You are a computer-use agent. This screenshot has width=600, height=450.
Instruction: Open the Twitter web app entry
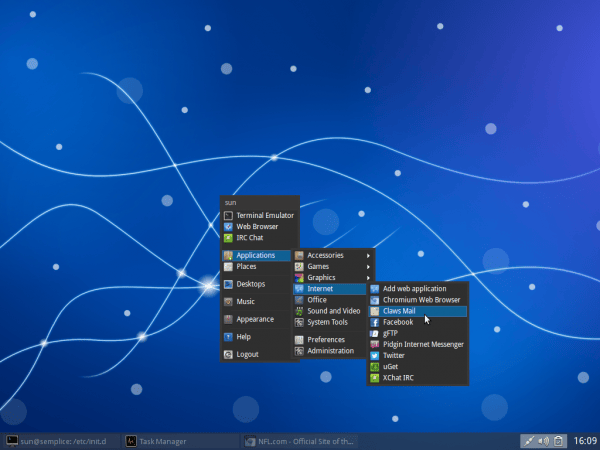click(x=396, y=355)
